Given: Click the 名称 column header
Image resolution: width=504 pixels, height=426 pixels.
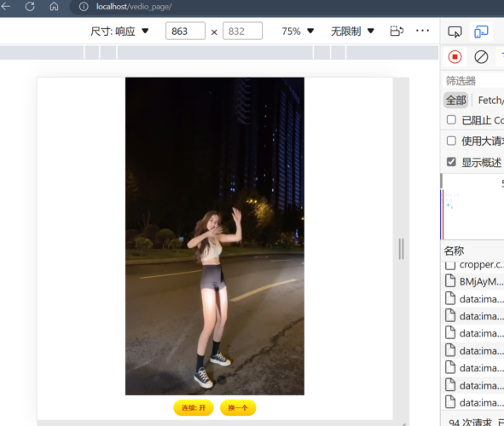Looking at the screenshot, I should [454, 250].
